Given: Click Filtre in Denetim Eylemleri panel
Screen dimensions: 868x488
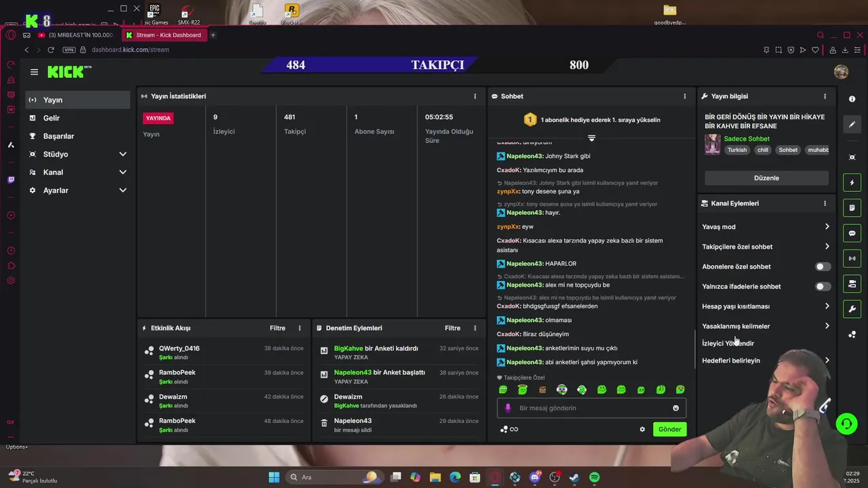Looking at the screenshot, I should click(452, 328).
